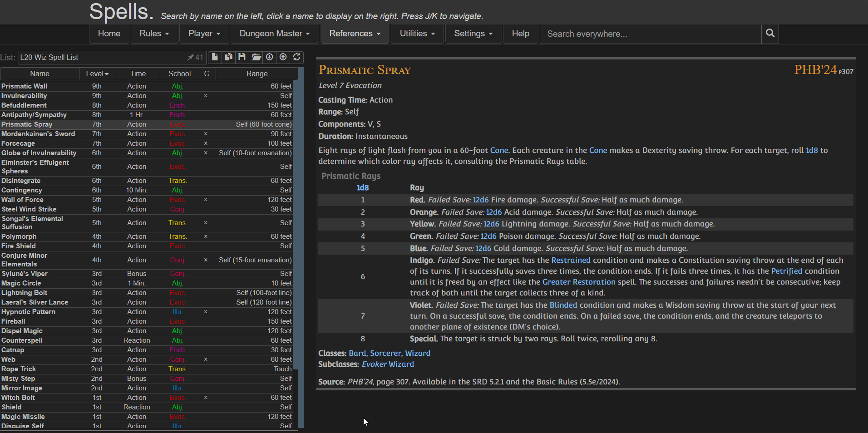The height and width of the screenshot is (433, 868).
Task: Open the Evoker Wizard subclass link
Action: click(x=388, y=364)
